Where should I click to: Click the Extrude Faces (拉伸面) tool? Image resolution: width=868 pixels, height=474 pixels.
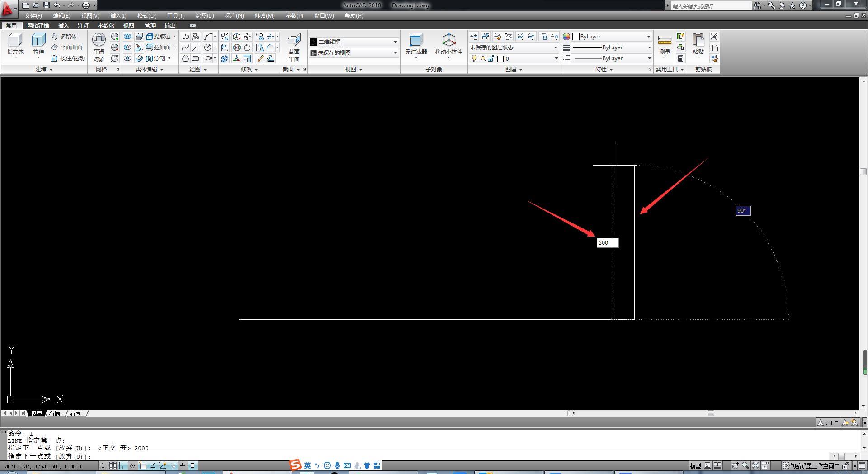click(x=159, y=47)
